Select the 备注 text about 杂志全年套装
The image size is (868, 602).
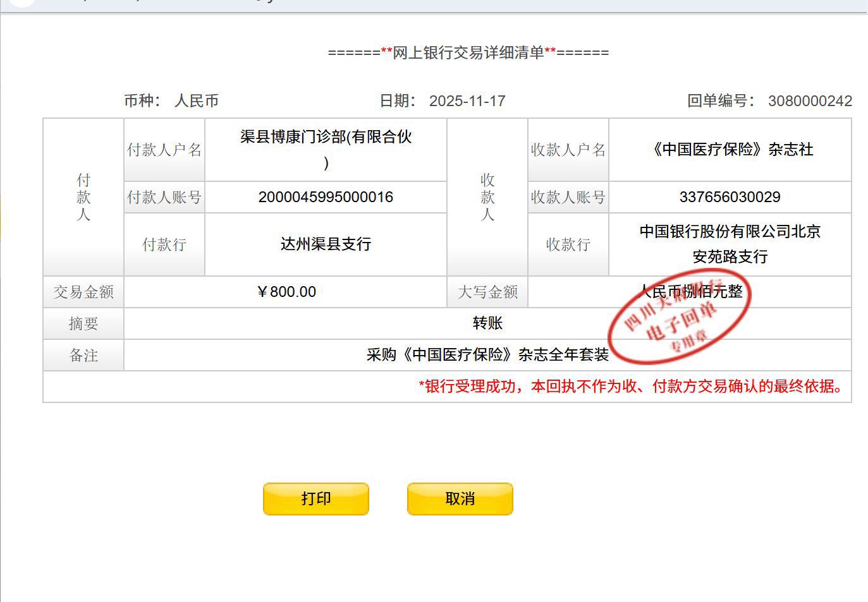click(x=487, y=355)
